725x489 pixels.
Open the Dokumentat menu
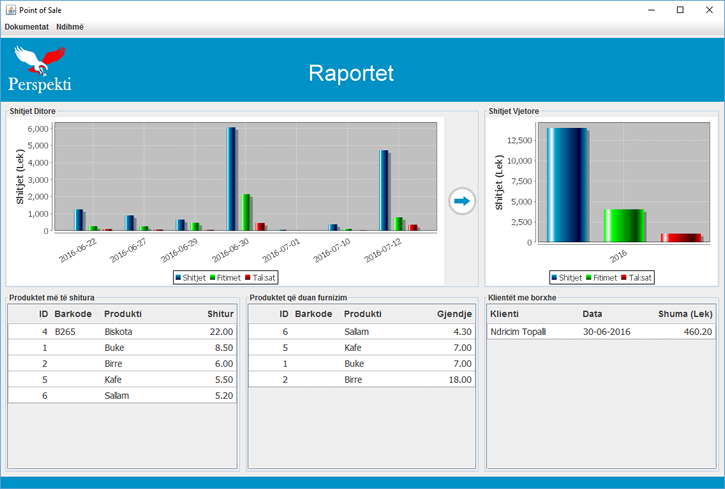click(x=26, y=27)
